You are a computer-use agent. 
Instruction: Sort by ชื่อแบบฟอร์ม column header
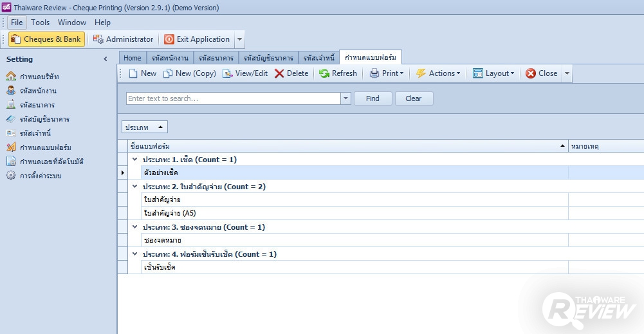pyautogui.click(x=348, y=146)
